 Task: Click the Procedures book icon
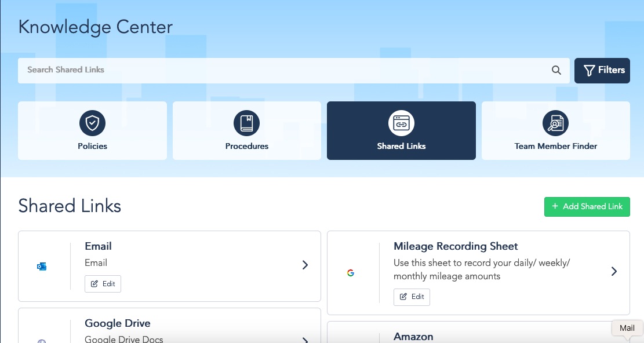[x=247, y=123]
